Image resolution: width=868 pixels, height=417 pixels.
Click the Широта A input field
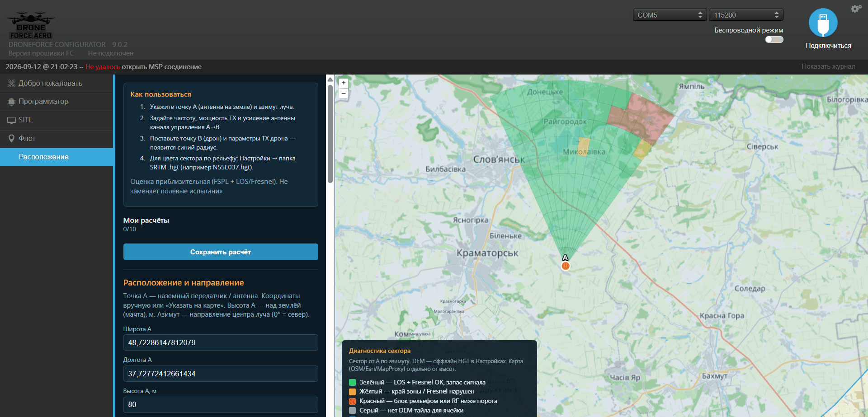[x=221, y=342]
